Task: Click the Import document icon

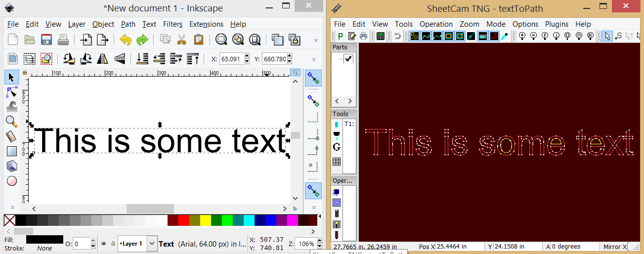Action: click(86, 40)
